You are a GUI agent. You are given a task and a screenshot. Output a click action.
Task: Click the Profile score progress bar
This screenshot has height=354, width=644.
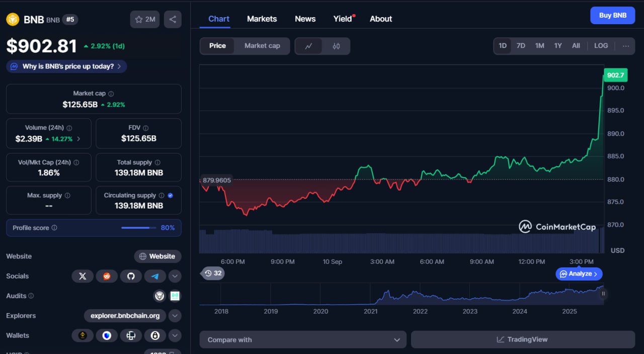tap(139, 228)
